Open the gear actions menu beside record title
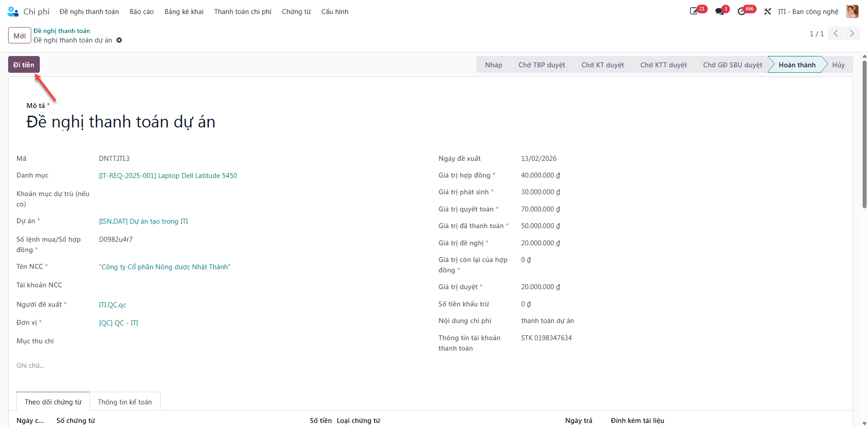The width and height of the screenshot is (868, 427). tap(119, 40)
